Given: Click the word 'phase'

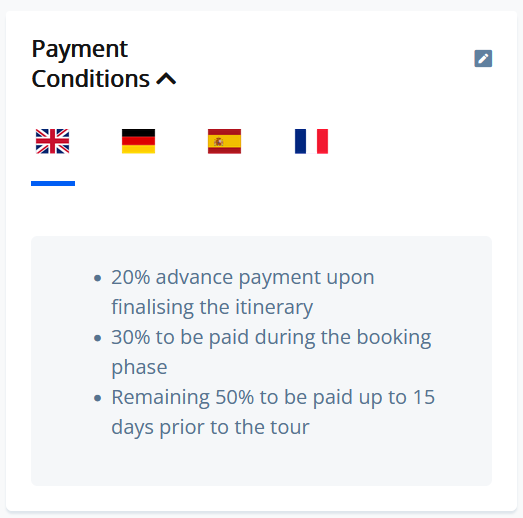Looking at the screenshot, I should point(139,368).
